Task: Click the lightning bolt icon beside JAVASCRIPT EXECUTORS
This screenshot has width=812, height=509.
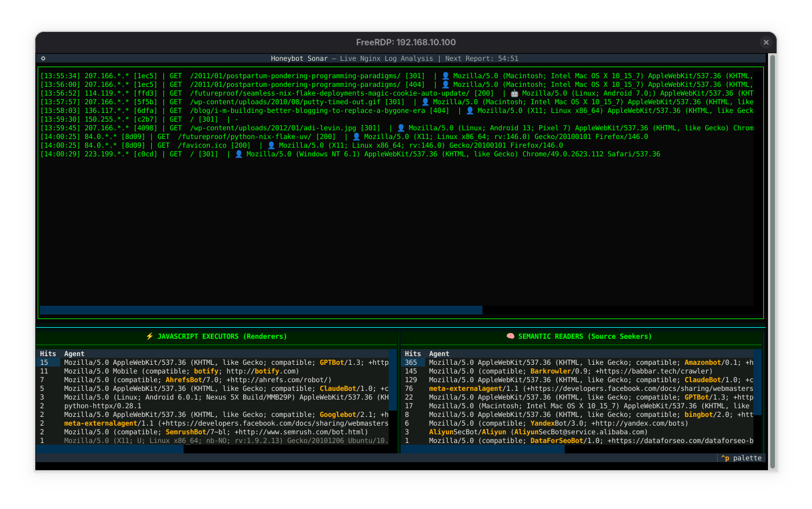Action: pyautogui.click(x=150, y=336)
